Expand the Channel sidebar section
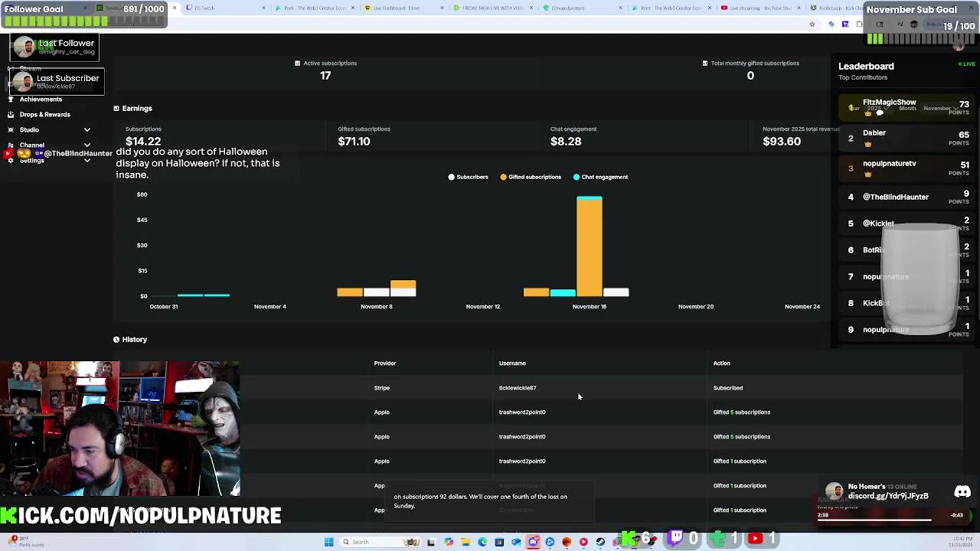This screenshot has height=551, width=980. (87, 145)
